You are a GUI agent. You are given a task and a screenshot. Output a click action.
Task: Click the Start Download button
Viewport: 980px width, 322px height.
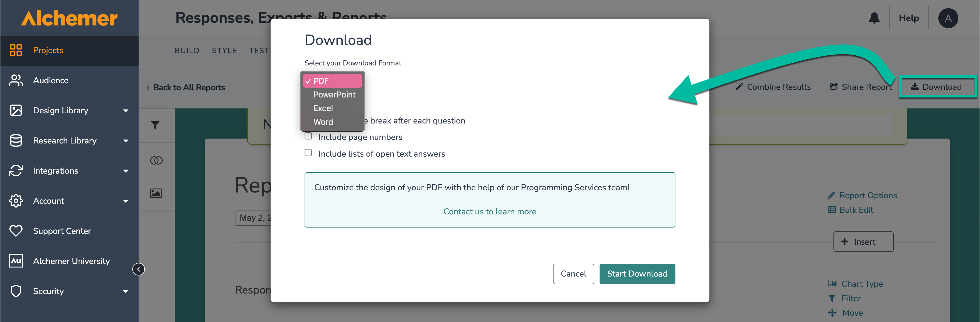point(637,274)
